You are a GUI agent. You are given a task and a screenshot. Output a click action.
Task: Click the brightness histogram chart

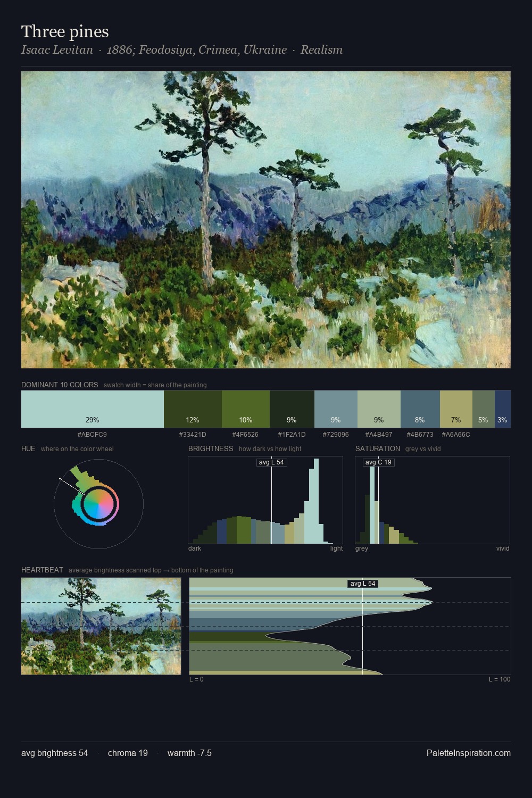[265, 500]
